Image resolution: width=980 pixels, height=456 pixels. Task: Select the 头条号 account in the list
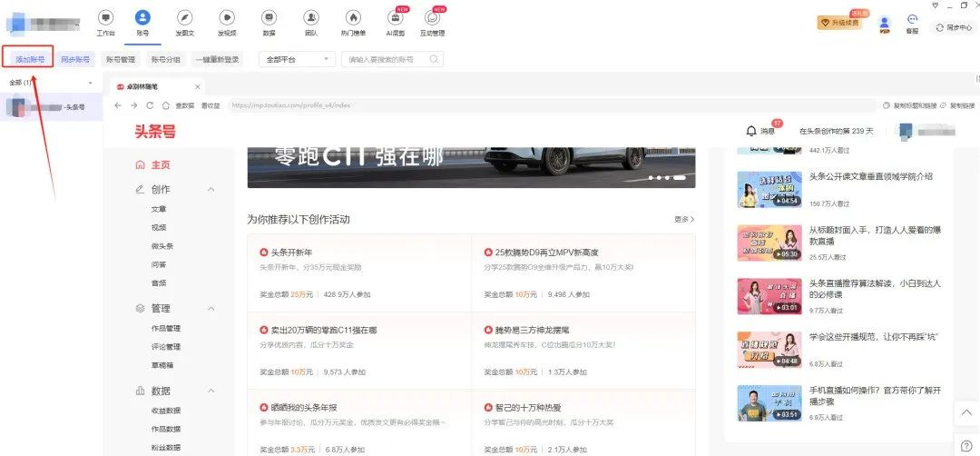click(x=51, y=107)
